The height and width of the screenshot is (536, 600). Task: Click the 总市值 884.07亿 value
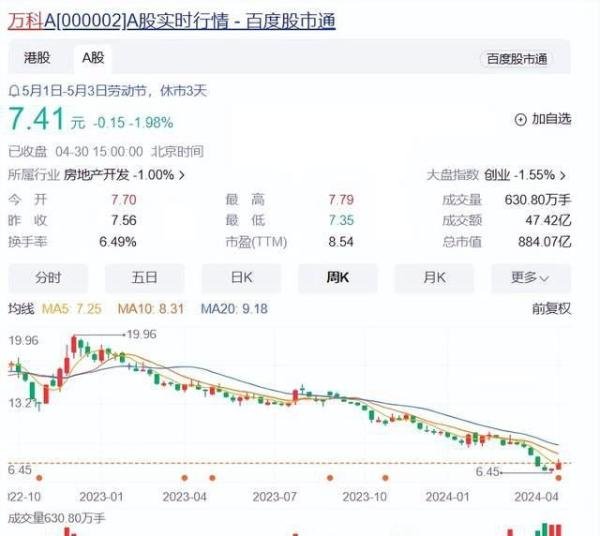[545, 242]
